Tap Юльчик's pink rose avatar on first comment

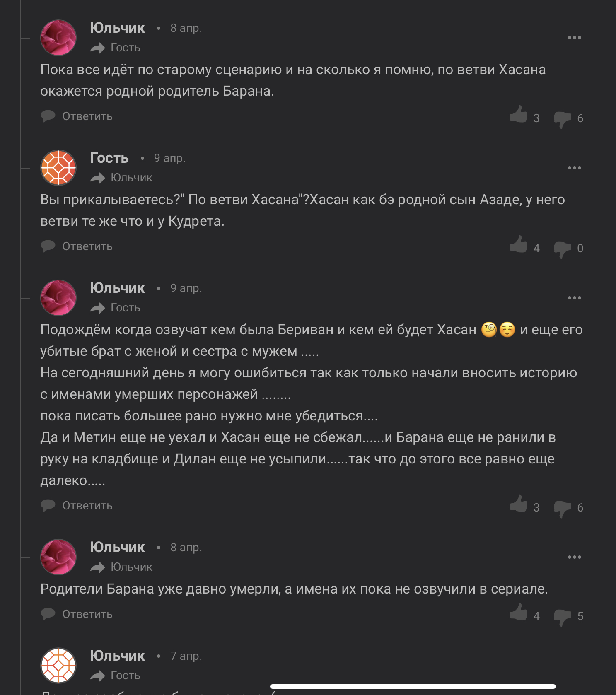point(58,38)
